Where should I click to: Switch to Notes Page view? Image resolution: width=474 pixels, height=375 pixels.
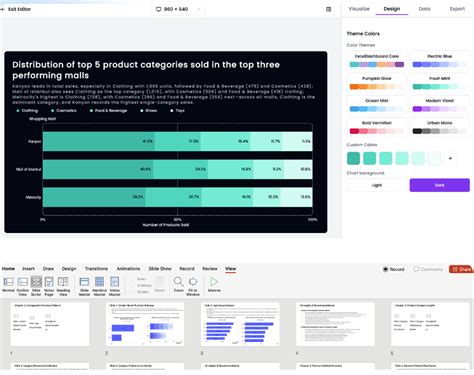[x=49, y=286]
